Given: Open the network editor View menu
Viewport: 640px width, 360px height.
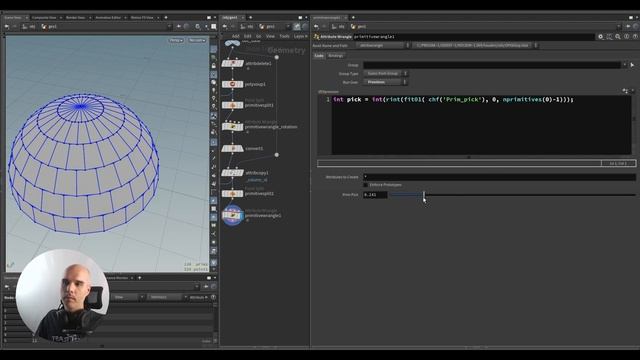Looking at the screenshot, I should click(x=270, y=36).
